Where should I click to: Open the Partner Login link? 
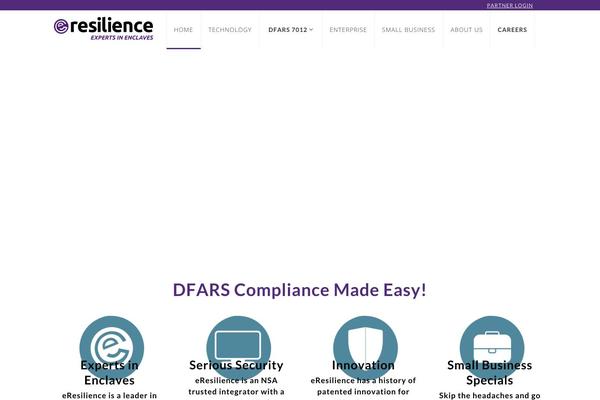tap(509, 5)
